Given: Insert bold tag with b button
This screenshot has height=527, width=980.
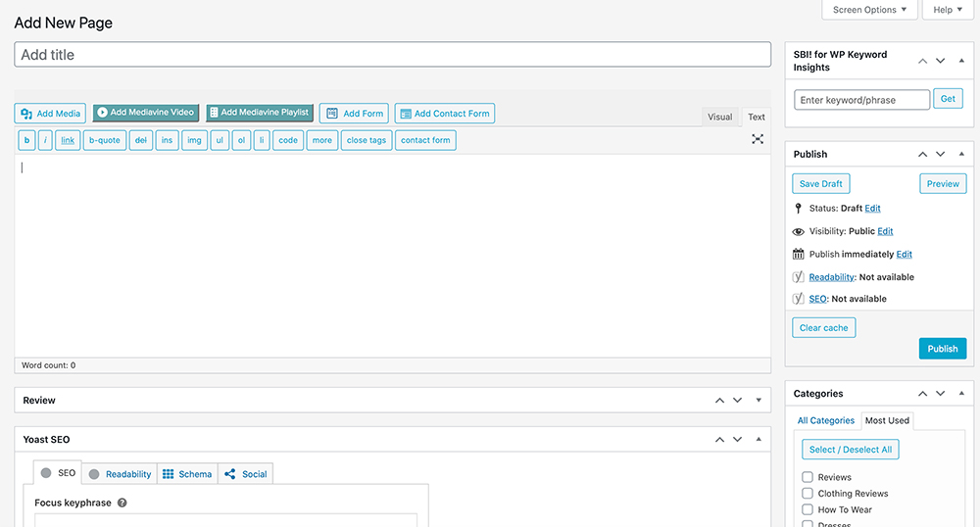Looking at the screenshot, I should click(x=26, y=140).
